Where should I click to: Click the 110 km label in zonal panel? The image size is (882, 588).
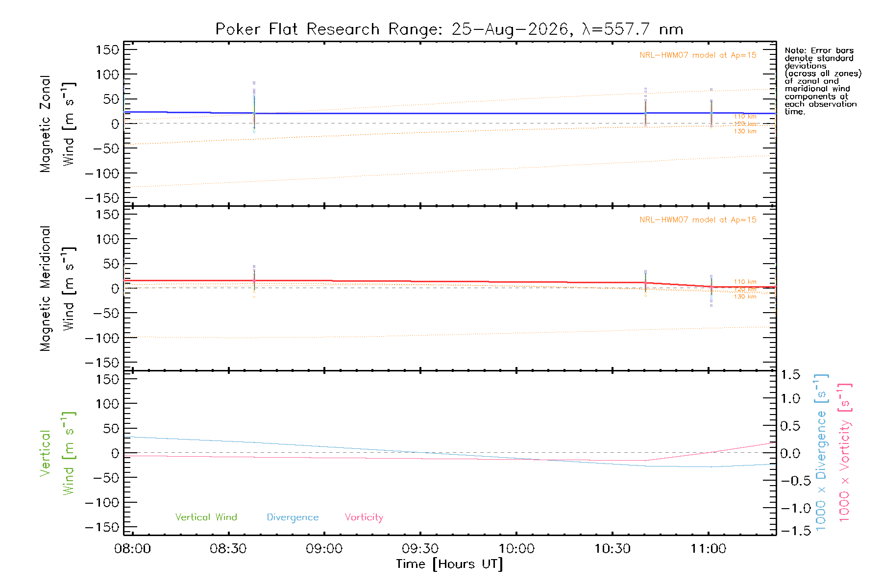(745, 117)
